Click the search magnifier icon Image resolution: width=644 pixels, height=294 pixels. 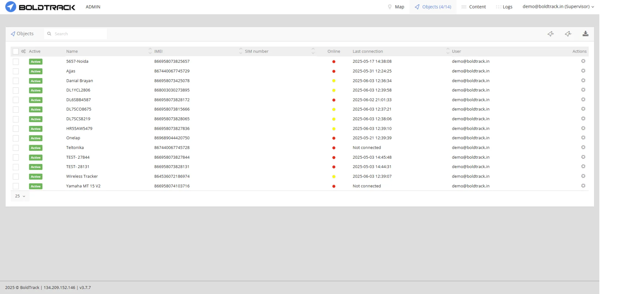tap(49, 34)
